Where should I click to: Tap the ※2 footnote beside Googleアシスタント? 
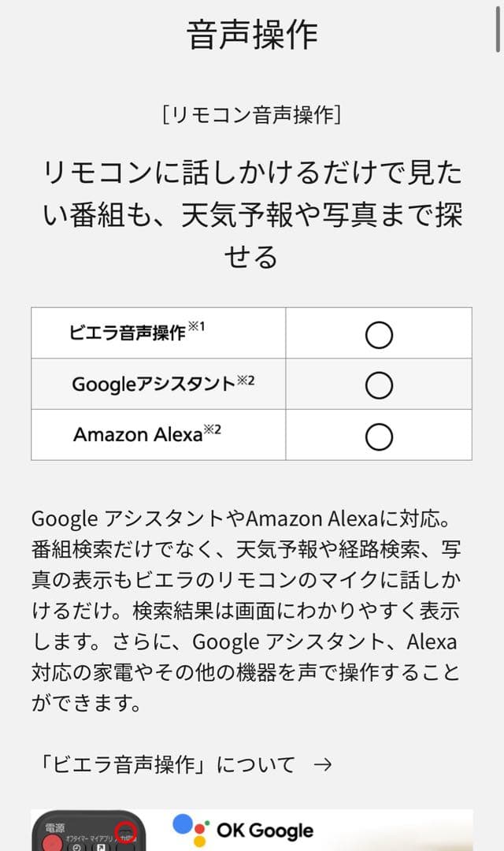pyautogui.click(x=246, y=380)
